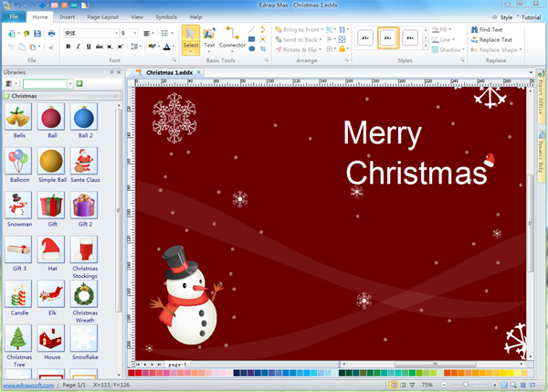Select the rectangle drawing tool
The width and height of the screenshot is (548, 392).
pos(251,39)
